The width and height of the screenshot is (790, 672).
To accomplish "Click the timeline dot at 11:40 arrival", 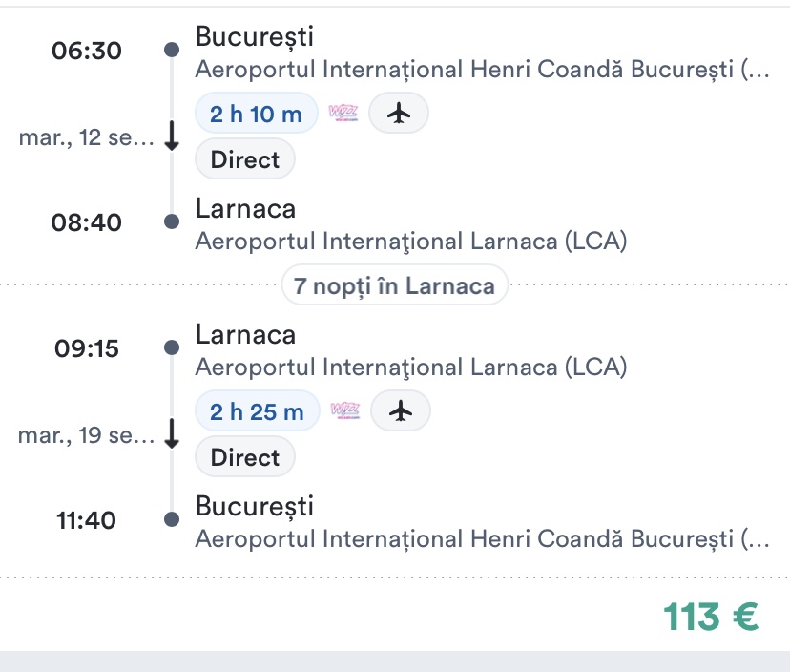I will pos(172,519).
